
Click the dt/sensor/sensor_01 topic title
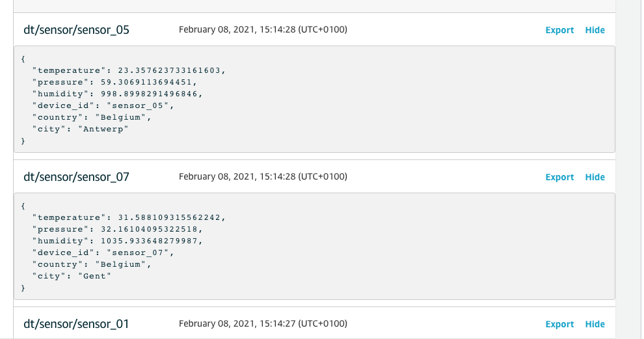(x=76, y=324)
